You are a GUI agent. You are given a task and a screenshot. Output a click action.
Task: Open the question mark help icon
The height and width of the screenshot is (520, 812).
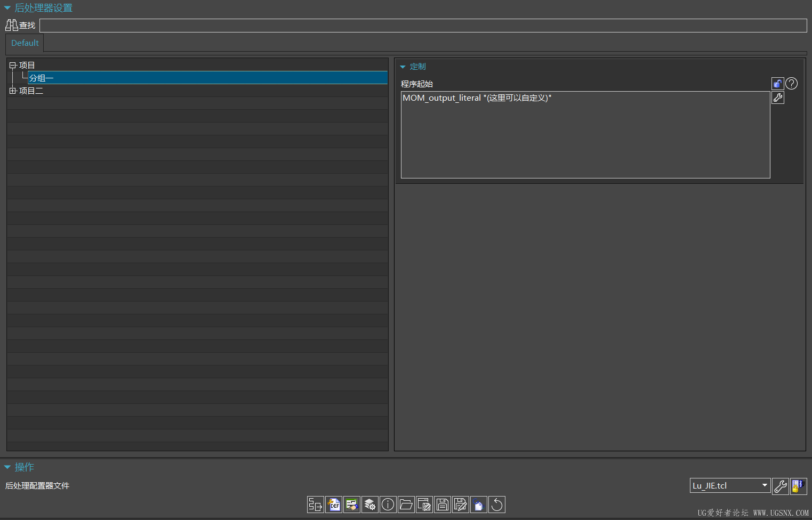792,84
